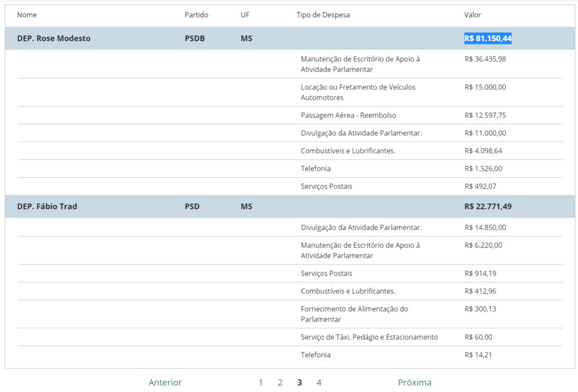Click the Partido column header
Viewport: 578px width, 392px height.
[196, 15]
